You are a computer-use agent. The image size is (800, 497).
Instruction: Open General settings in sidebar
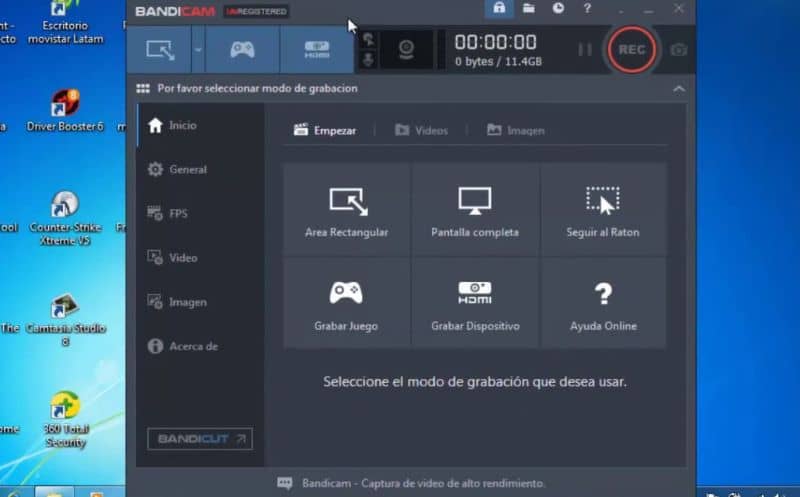pos(200,169)
